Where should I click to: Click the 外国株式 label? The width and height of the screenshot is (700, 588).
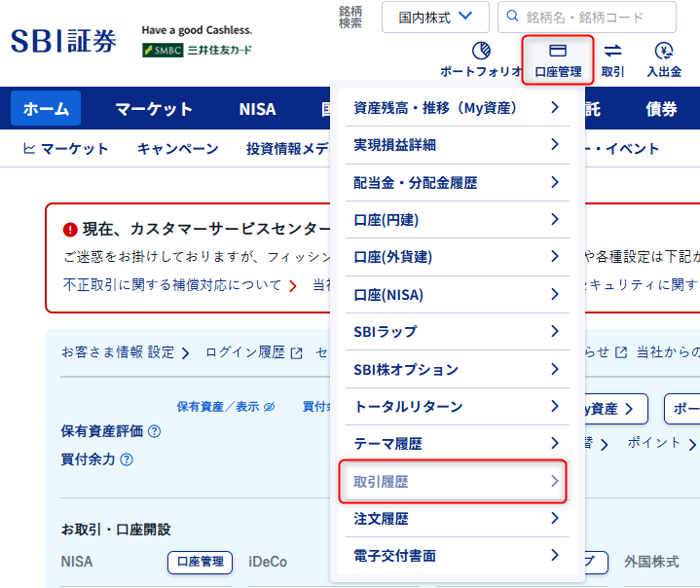coord(651,562)
